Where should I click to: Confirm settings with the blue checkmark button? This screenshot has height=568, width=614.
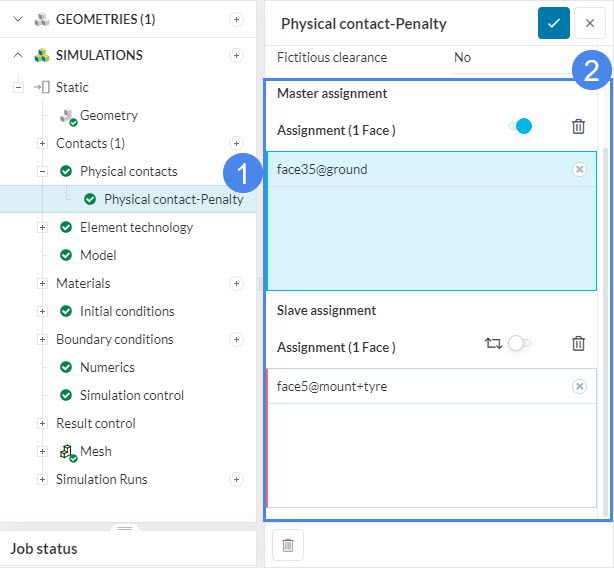[x=553, y=23]
